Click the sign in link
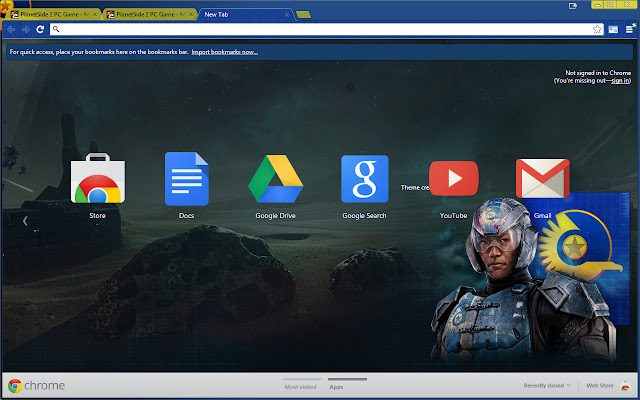The height and width of the screenshot is (400, 640). (620, 80)
